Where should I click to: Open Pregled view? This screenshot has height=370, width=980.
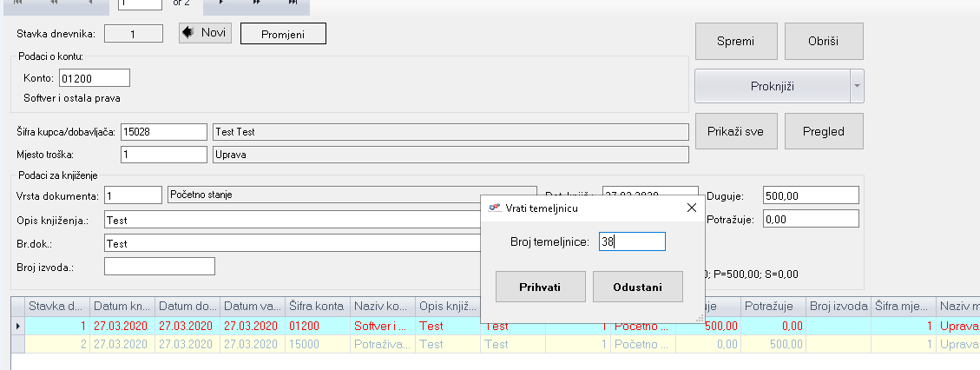click(824, 132)
